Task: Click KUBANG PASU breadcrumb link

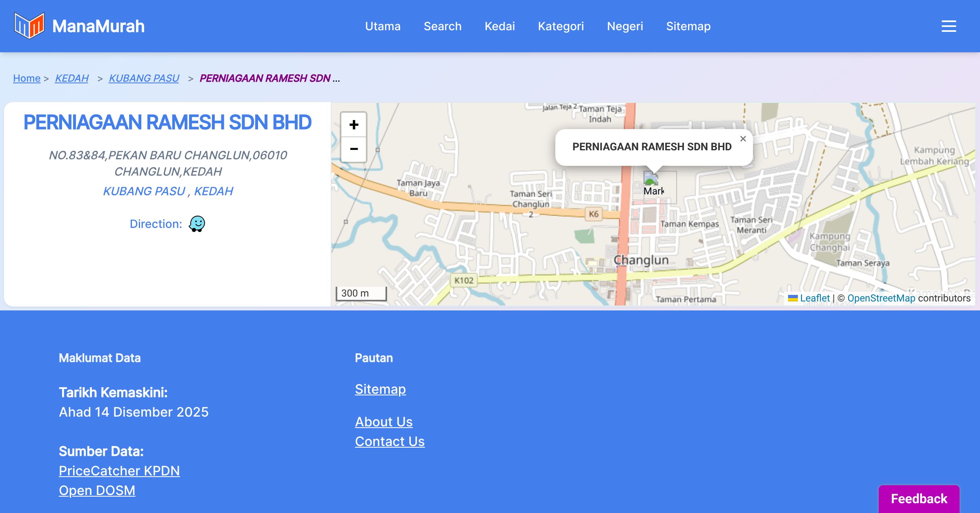Action: pos(144,78)
